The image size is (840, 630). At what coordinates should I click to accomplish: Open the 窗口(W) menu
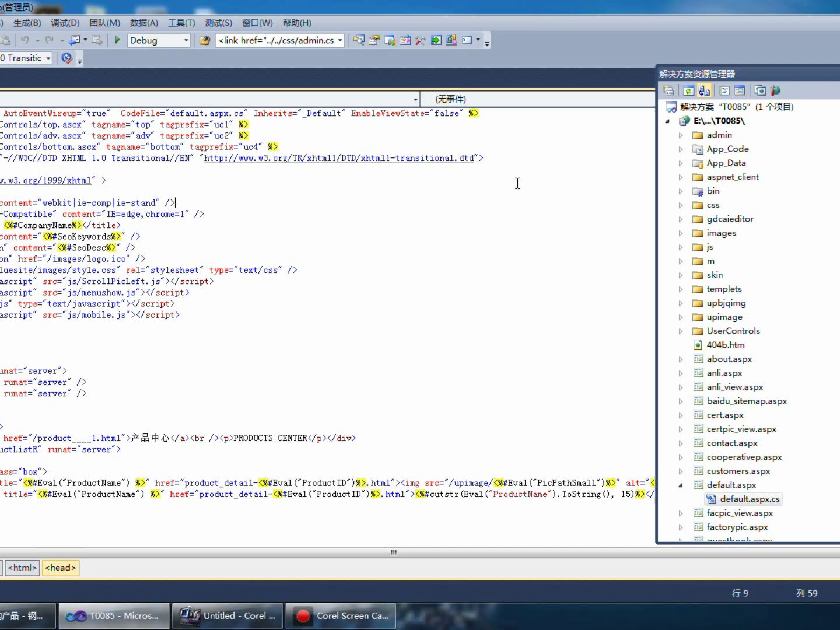coord(257,23)
